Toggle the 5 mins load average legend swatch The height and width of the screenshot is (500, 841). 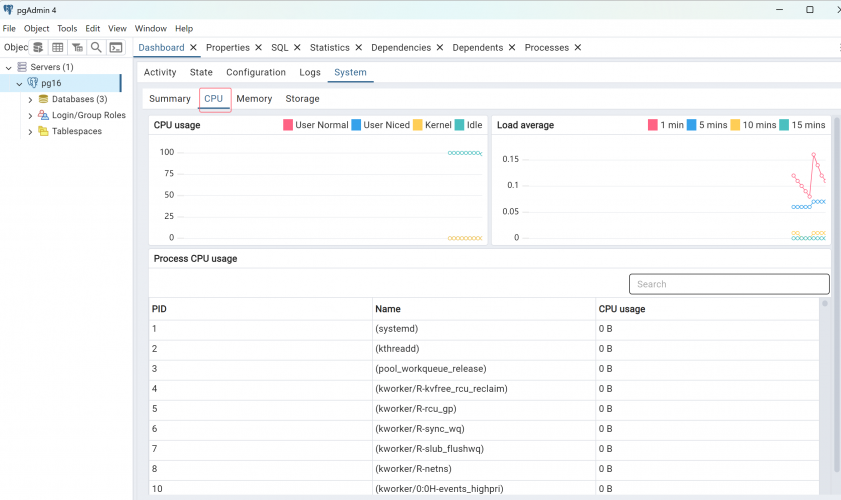coord(692,125)
